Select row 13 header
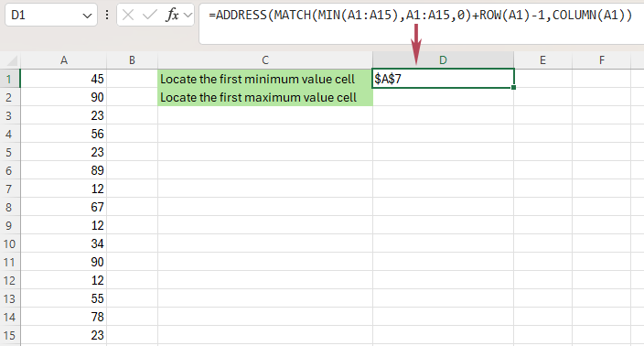Screen dimensions: 644x346 pyautogui.click(x=10, y=298)
